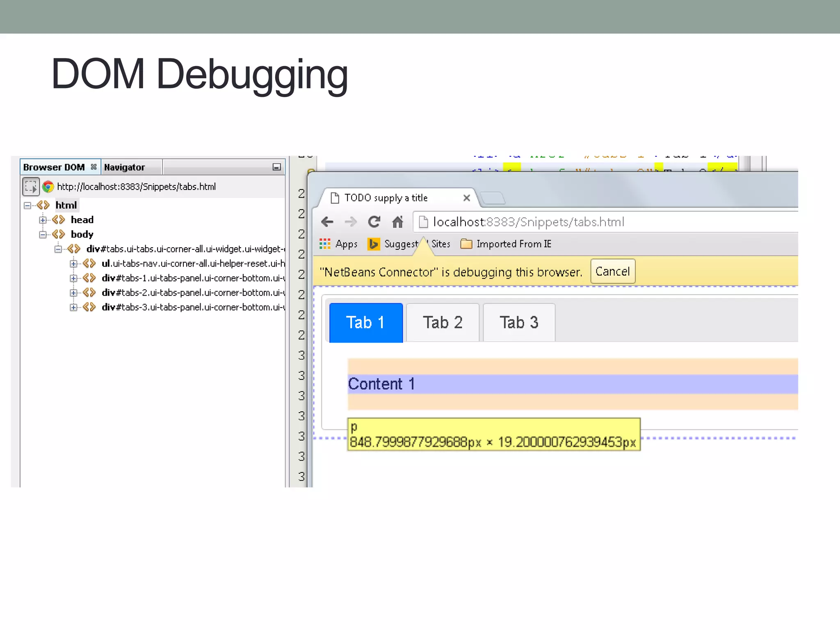Expand the div#tabs-3 tree node
840x630 pixels.
coord(73,308)
